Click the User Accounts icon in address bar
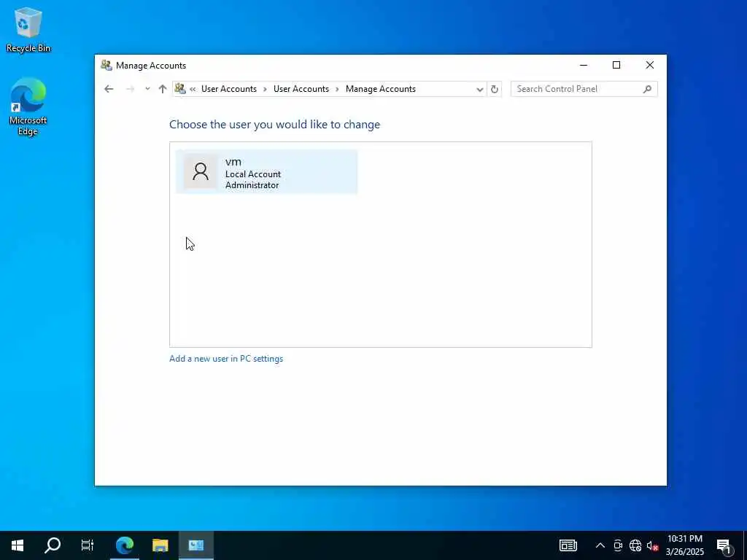This screenshot has height=560, width=747. (180, 88)
